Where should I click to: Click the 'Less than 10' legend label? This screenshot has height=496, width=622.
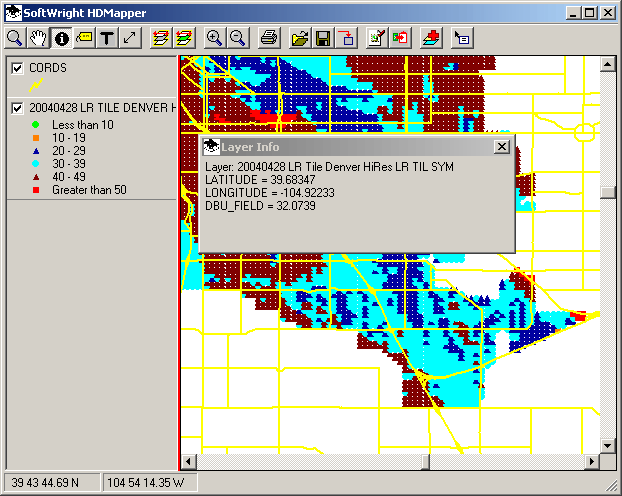pyautogui.click(x=83, y=125)
